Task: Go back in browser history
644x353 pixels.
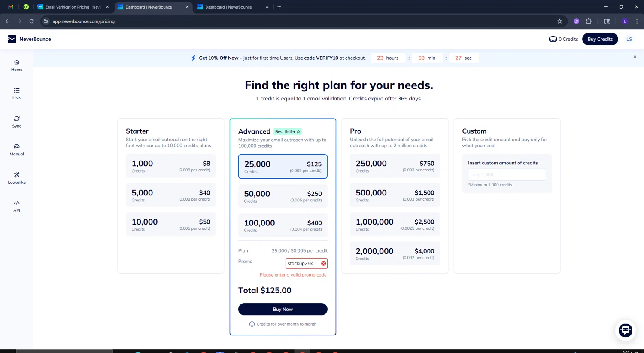Action: [7, 21]
